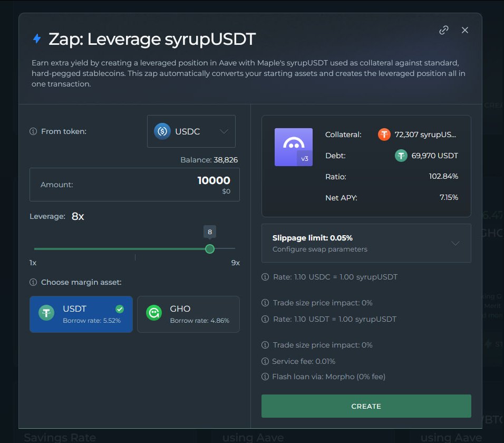Select GHO as margin asset
Viewport: 504px width, 443px height.
pyautogui.click(x=188, y=314)
